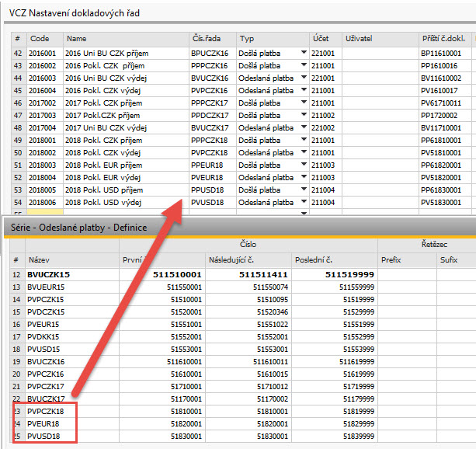
Task: Click Name cell 2017 Pokl.CZK příjem
Action: [126, 116]
